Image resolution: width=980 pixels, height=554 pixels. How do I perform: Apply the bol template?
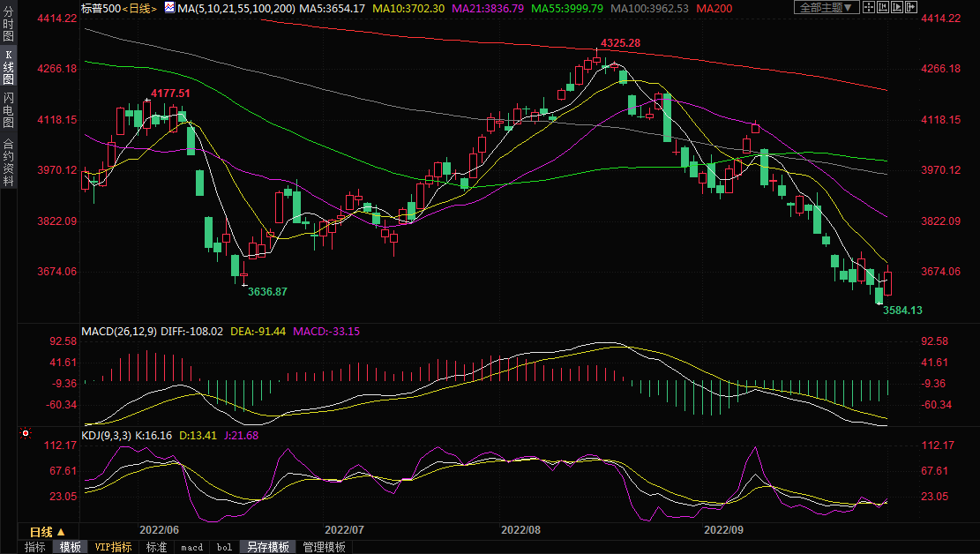click(x=224, y=547)
